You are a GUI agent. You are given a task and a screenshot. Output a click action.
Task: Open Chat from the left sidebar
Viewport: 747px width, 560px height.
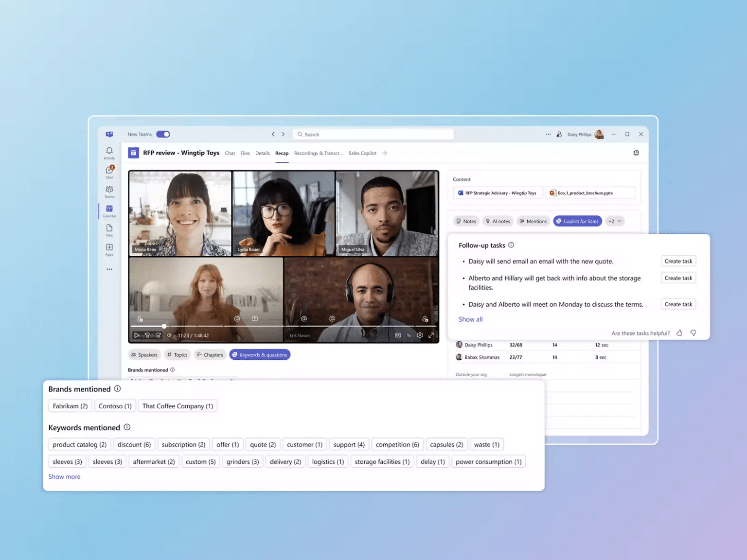(109, 172)
